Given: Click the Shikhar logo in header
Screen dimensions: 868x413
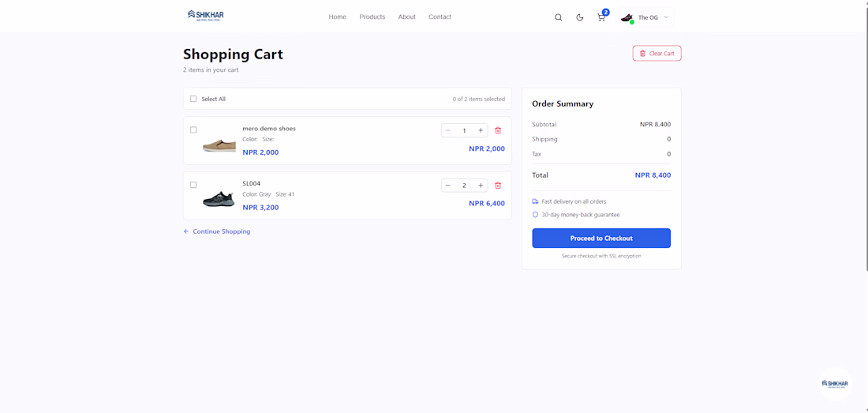Looking at the screenshot, I should [x=206, y=16].
